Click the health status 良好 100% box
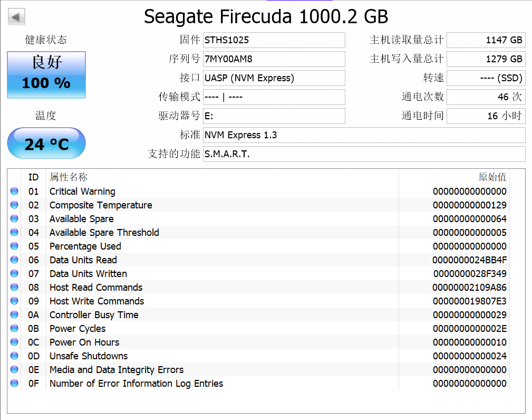Viewport: 532px width, 420px height. 46,75
